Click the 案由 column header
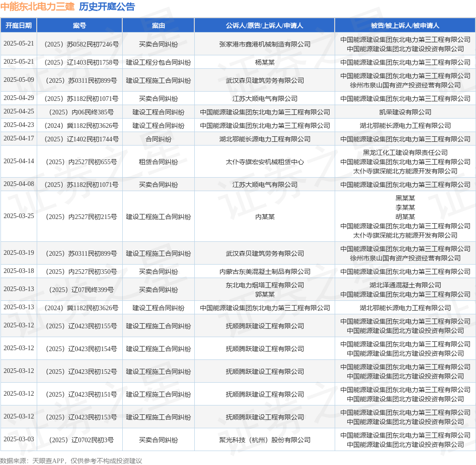The image size is (476, 465). pyautogui.click(x=158, y=26)
